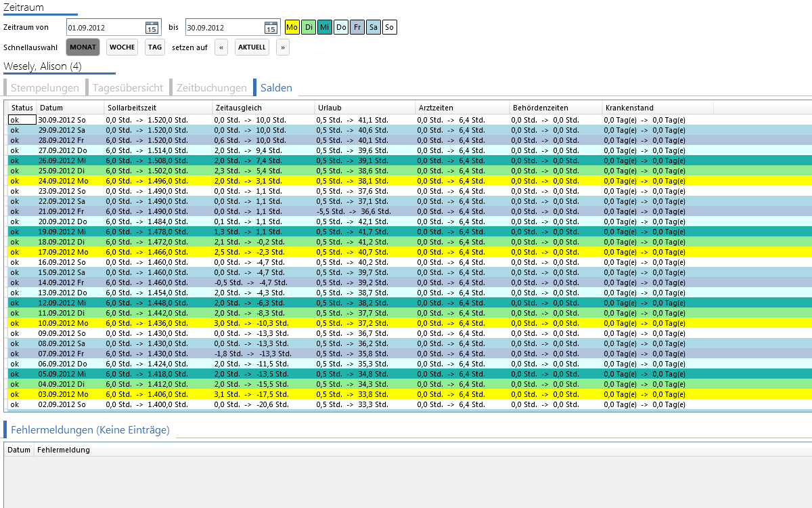The width and height of the screenshot is (812, 508).
Task: Toggle the Mi weekday filter
Action: tap(324, 27)
